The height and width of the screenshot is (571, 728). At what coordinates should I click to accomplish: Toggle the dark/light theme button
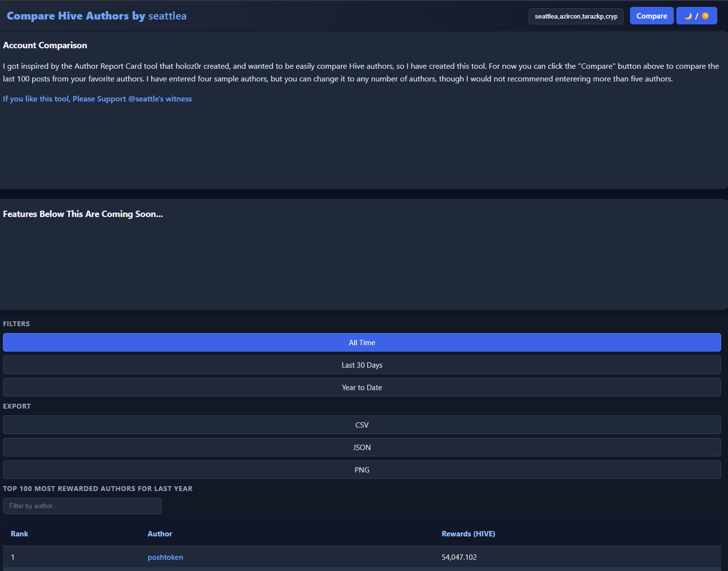point(696,16)
